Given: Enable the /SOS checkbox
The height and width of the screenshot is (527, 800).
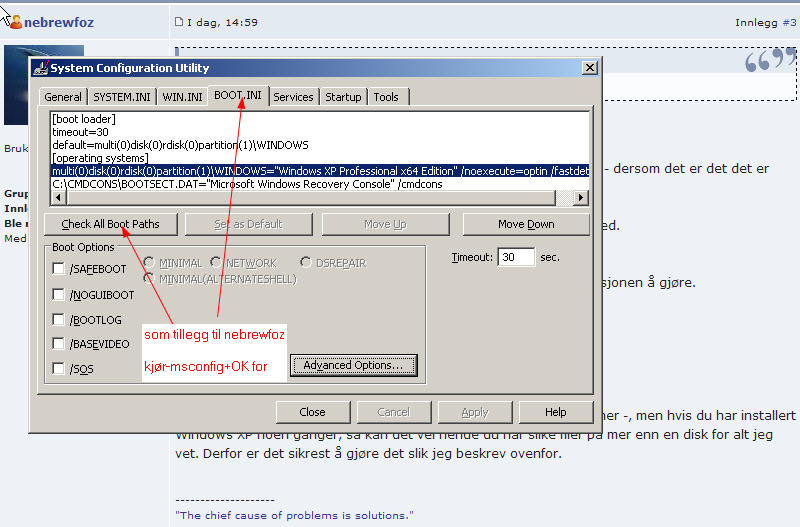Looking at the screenshot, I should point(58,368).
